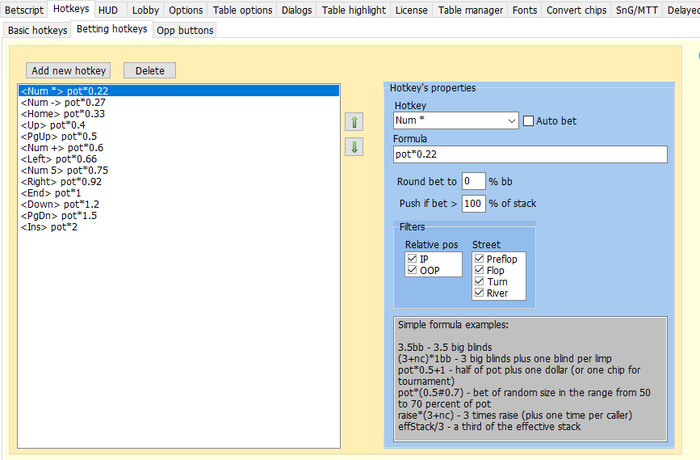Uncheck the OOP relative position filter

click(412, 270)
